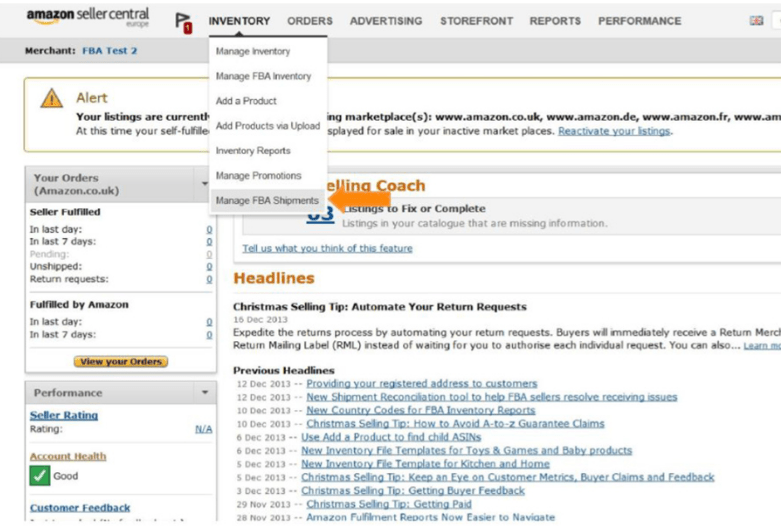Screen dimensions: 782x526
Task: Open How to Avoid A-to-z Claims headline
Action: tap(455, 424)
